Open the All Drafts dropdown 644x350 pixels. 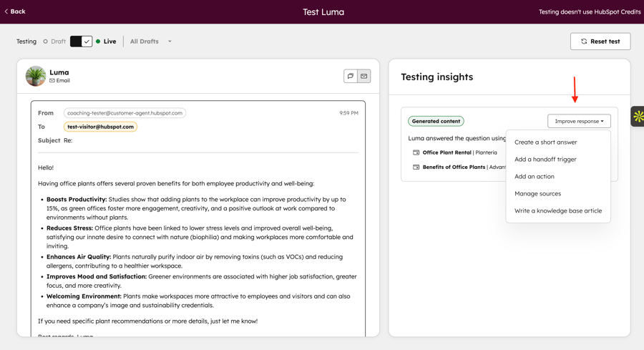[x=150, y=42]
